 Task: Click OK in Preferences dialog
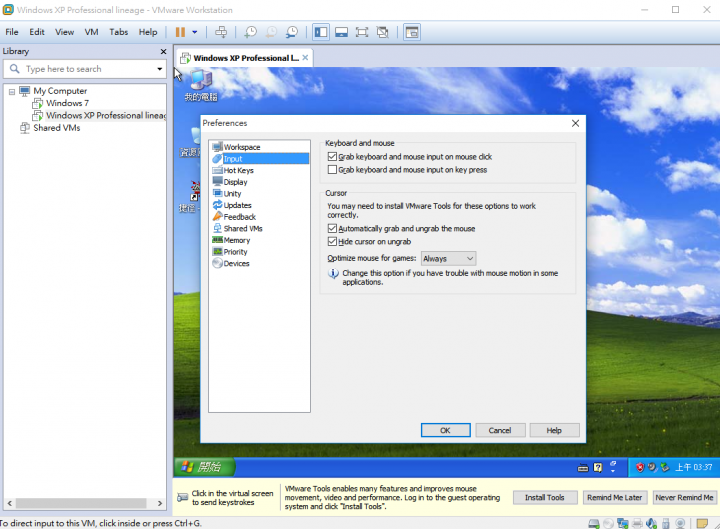click(445, 430)
